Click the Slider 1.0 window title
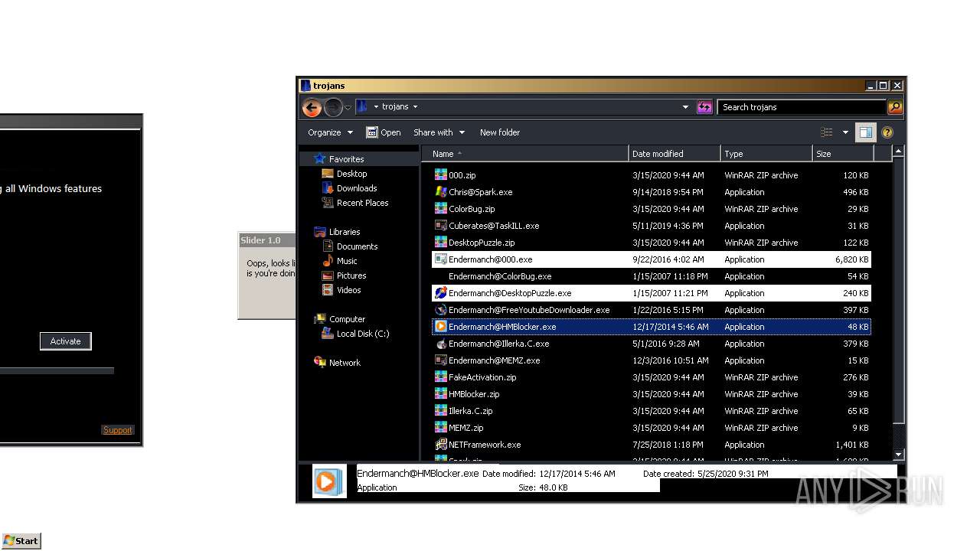The height and width of the screenshot is (551, 980). point(260,240)
